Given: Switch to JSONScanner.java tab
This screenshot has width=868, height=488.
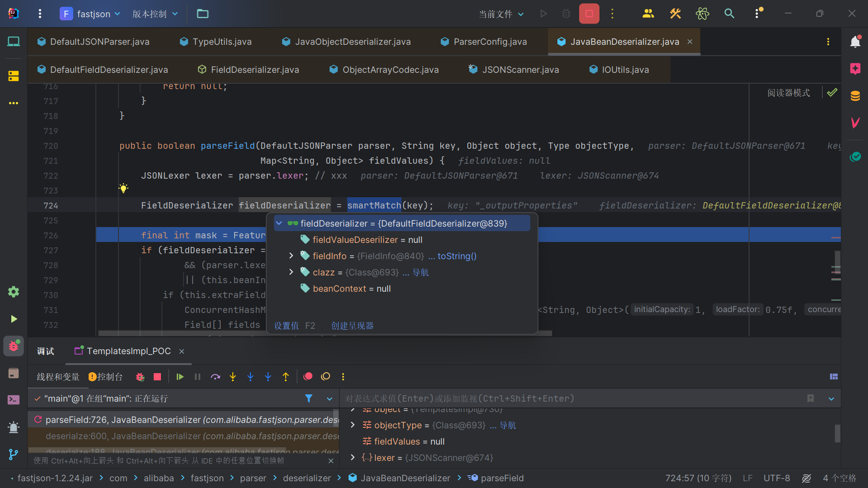Looking at the screenshot, I should click(x=514, y=70).
